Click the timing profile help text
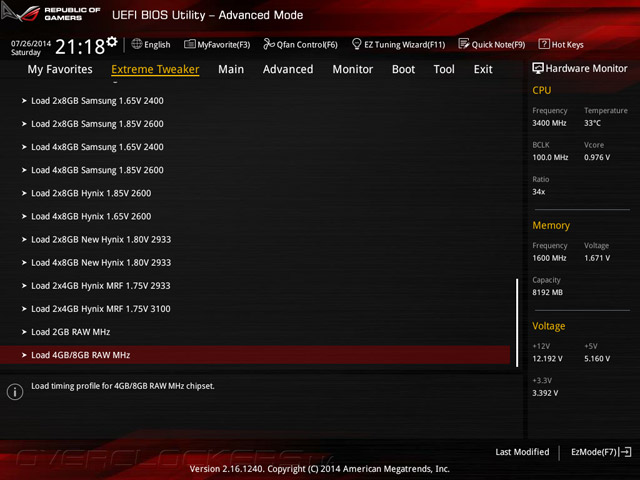The image size is (640, 480). tap(123, 386)
